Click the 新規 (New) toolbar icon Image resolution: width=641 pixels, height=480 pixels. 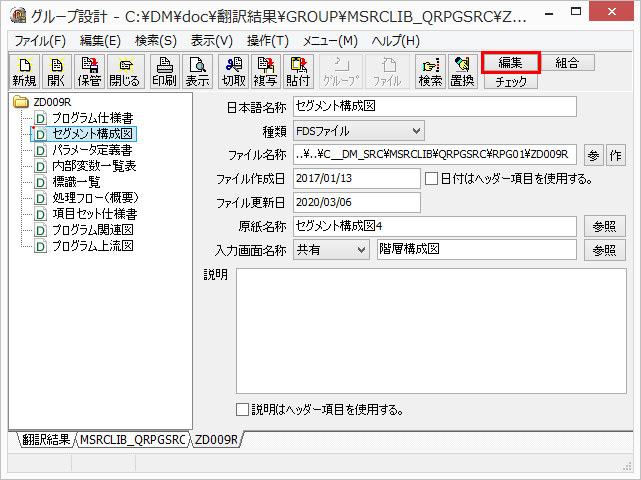click(25, 72)
